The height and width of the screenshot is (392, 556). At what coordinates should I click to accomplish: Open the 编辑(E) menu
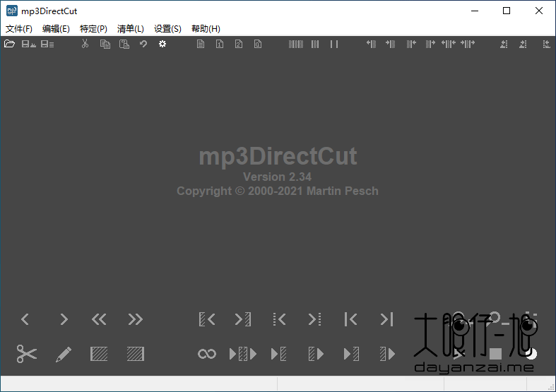click(x=56, y=29)
